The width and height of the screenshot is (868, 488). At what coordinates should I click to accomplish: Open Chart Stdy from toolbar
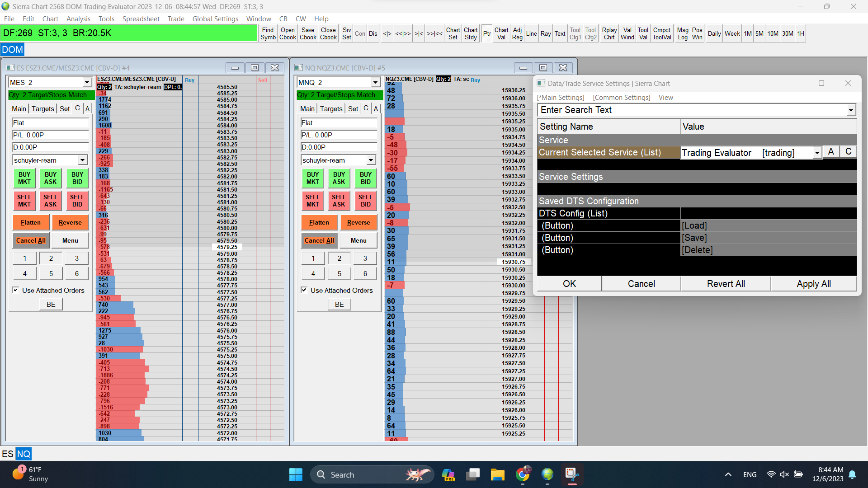pyautogui.click(x=471, y=33)
